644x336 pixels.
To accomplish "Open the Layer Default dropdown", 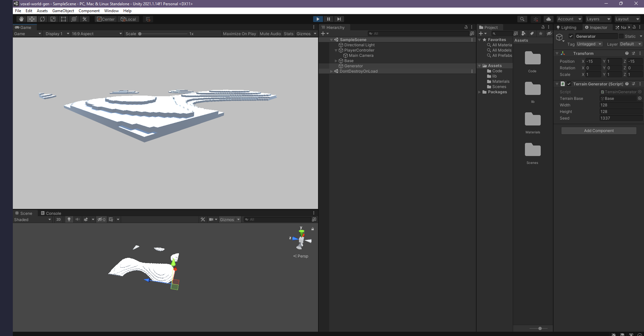I will pyautogui.click(x=630, y=44).
